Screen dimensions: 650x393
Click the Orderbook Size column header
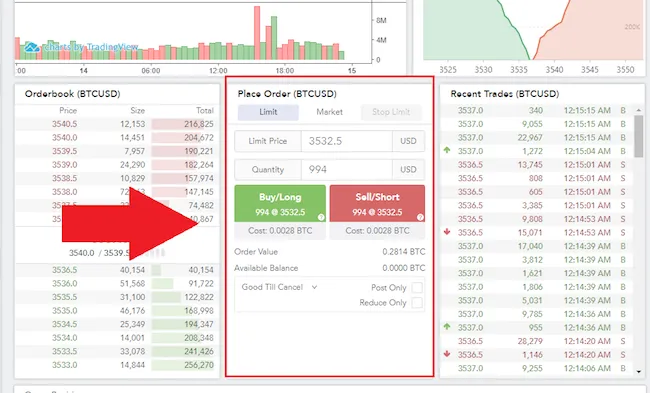coord(138,110)
